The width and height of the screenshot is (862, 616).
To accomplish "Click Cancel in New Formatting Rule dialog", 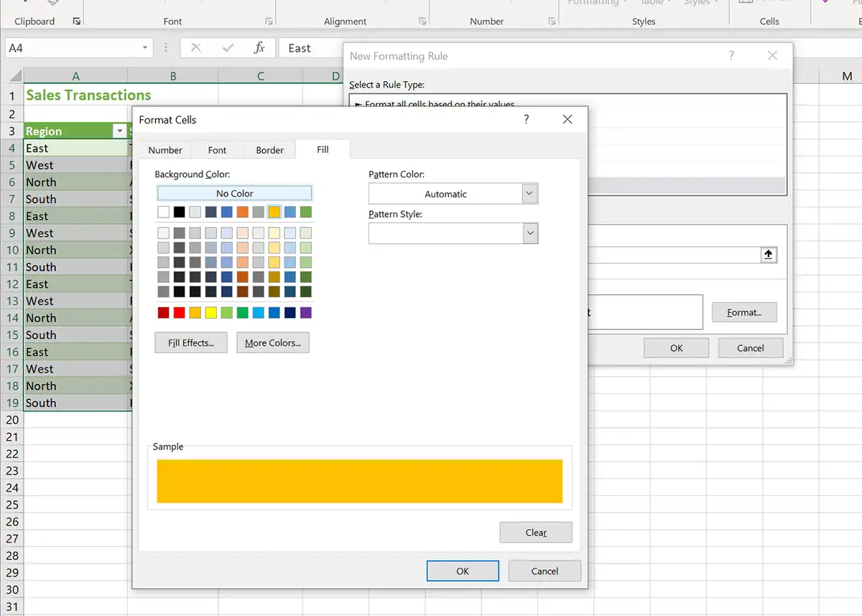I will 751,347.
